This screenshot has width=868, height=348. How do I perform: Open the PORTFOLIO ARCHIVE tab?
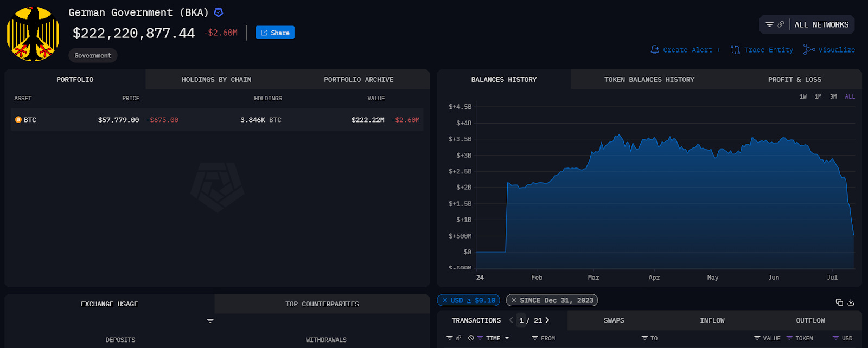pos(359,79)
